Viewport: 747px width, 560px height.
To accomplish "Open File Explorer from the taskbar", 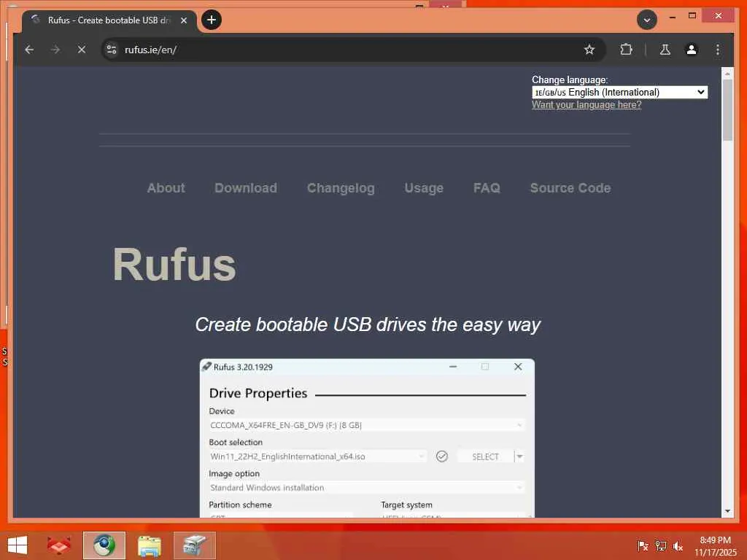I will tap(149, 545).
